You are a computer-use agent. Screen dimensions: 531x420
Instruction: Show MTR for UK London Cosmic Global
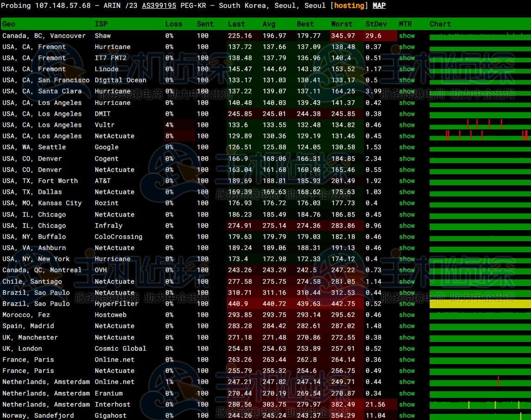(x=407, y=348)
